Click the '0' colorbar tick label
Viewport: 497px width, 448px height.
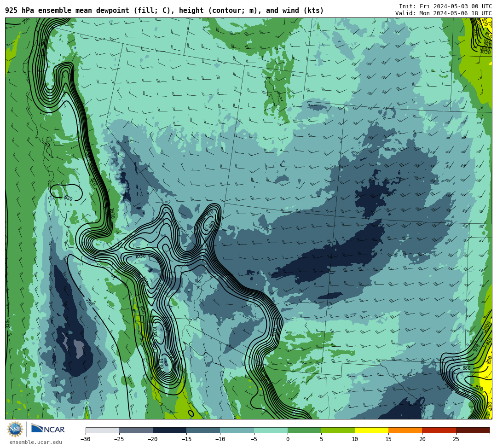click(x=288, y=439)
